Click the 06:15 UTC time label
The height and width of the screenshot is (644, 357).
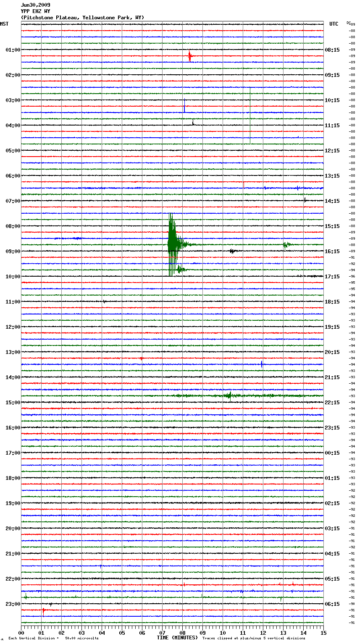[332, 604]
